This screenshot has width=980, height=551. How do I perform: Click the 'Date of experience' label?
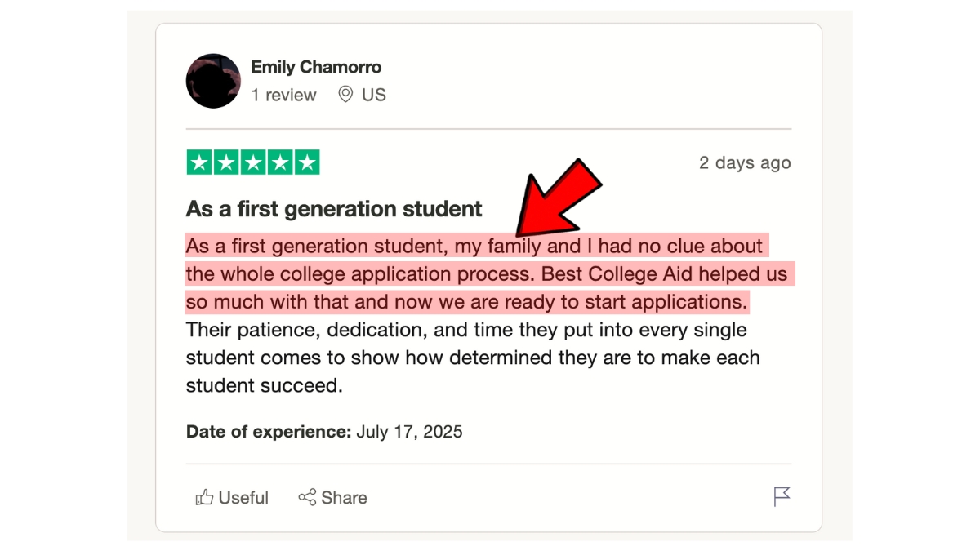coord(269,432)
